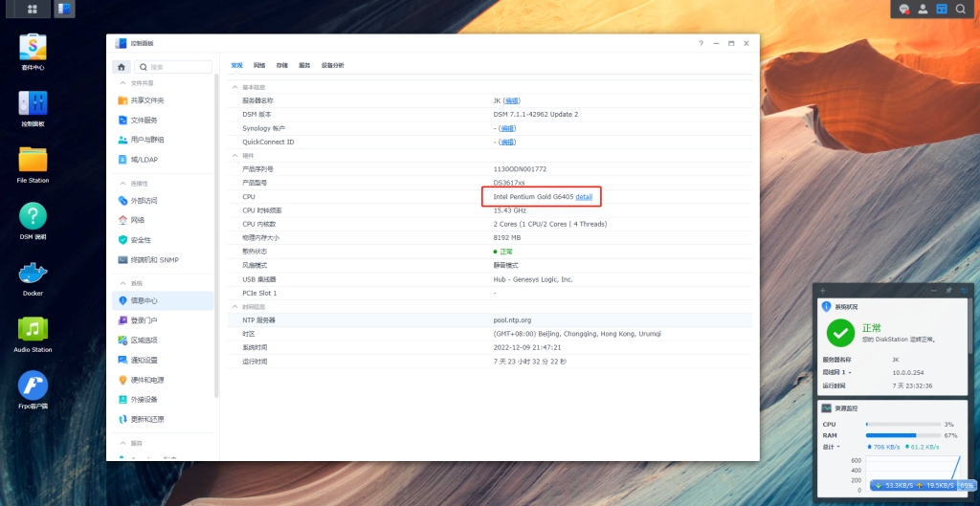Open the notifications chat bubble icon
Screen dimensions: 980x506
(x=903, y=9)
